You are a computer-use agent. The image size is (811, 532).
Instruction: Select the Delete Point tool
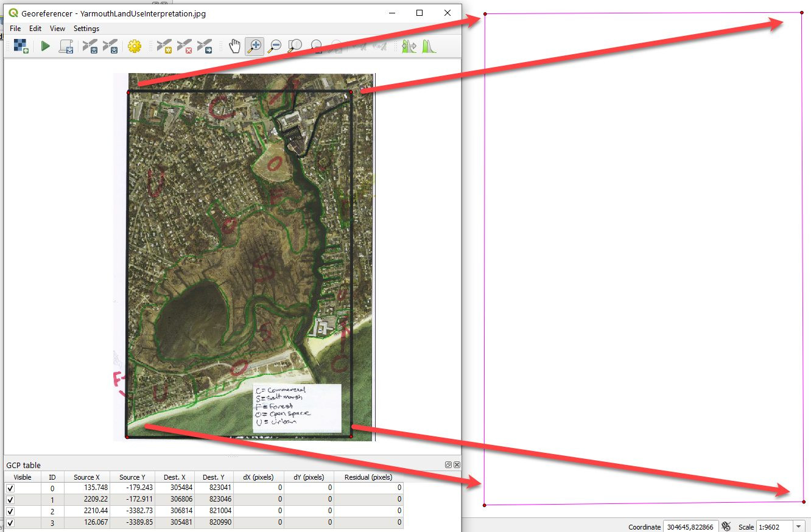click(184, 46)
